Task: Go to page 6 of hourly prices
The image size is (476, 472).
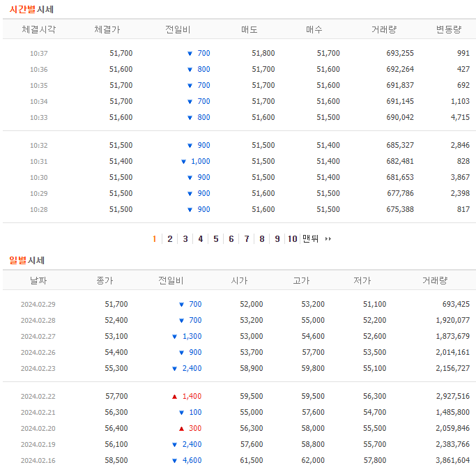Action: pos(231,239)
